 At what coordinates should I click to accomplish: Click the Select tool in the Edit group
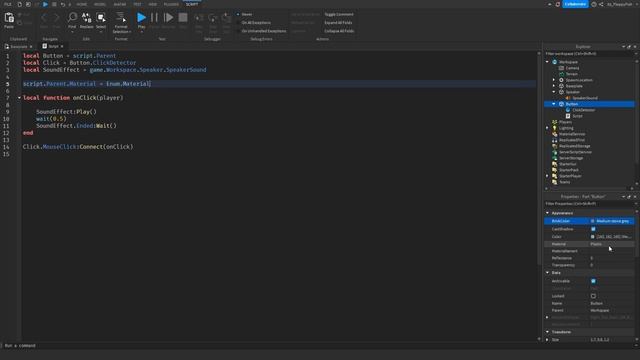[101, 20]
